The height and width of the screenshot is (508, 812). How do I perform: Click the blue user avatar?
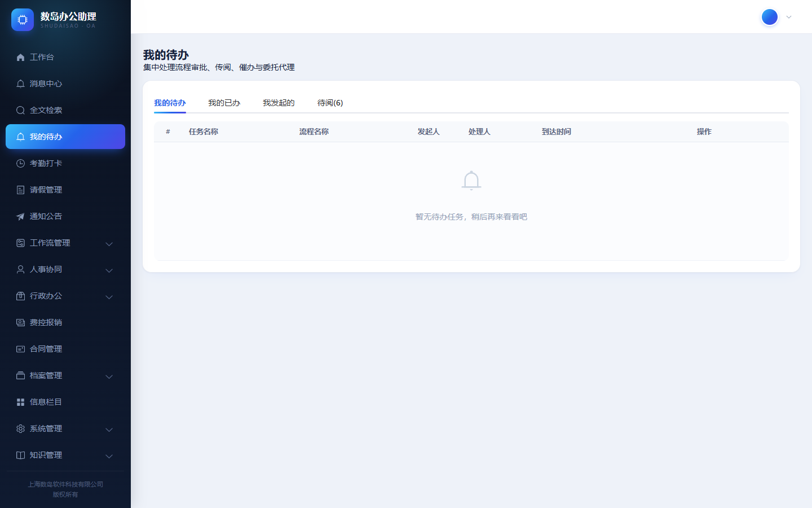pos(770,17)
